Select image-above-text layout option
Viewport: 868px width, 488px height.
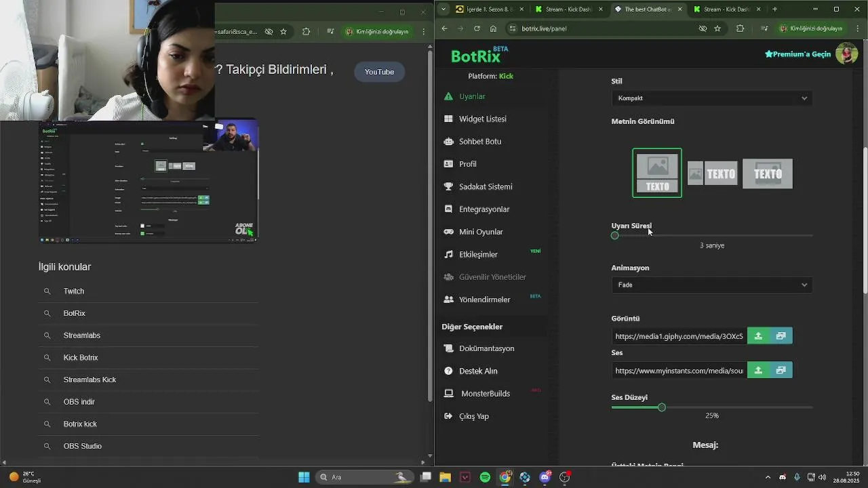[x=657, y=173]
